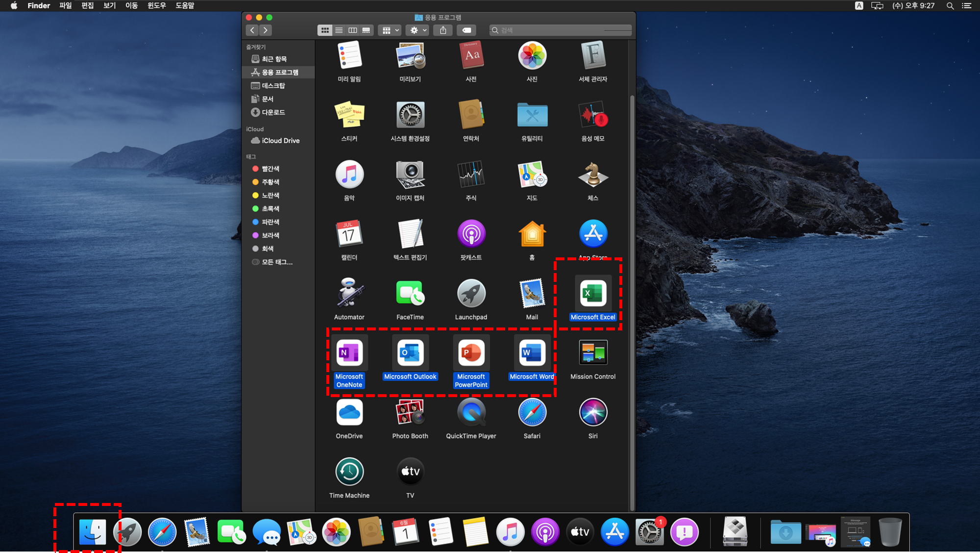Open the Trash in the Dock
The width and height of the screenshot is (980, 553).
coord(890,532)
